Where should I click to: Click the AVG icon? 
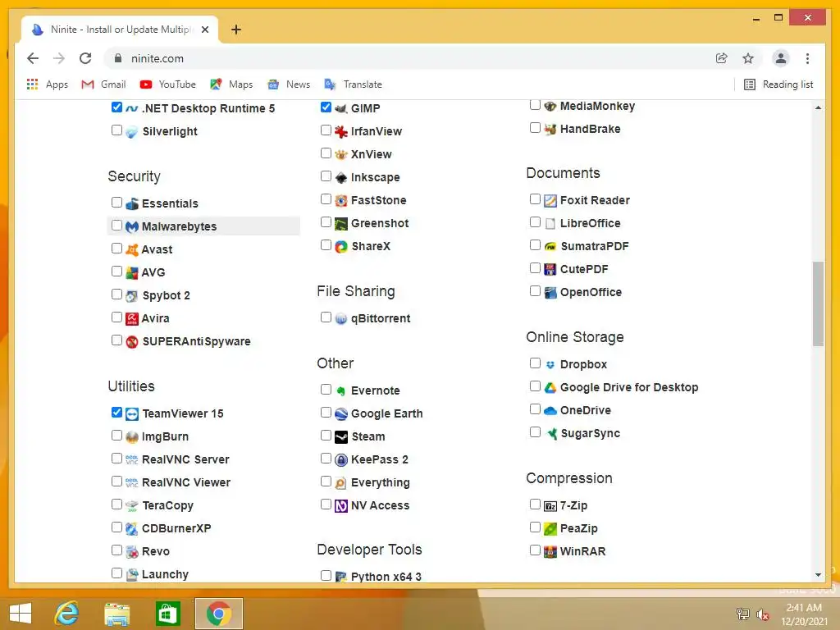click(132, 272)
